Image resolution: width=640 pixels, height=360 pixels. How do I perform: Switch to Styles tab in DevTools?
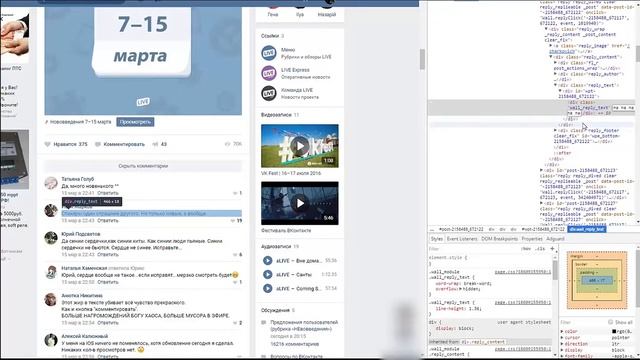pyautogui.click(x=436, y=239)
